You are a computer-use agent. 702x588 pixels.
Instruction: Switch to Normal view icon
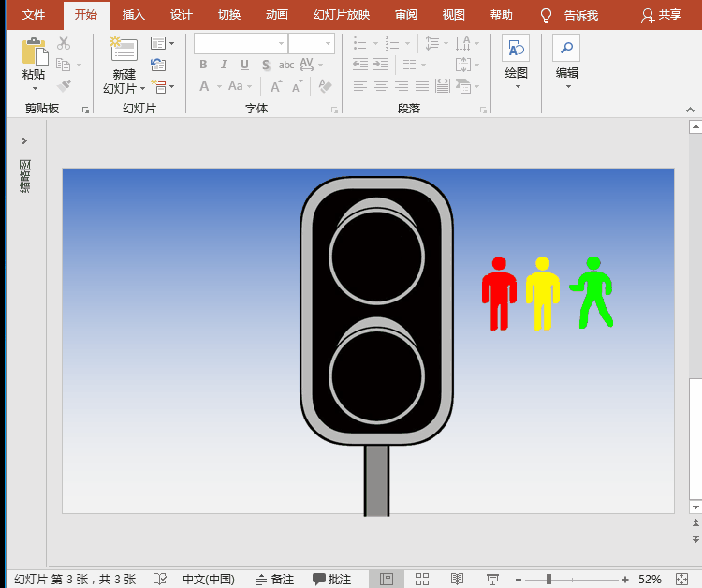[x=387, y=579]
